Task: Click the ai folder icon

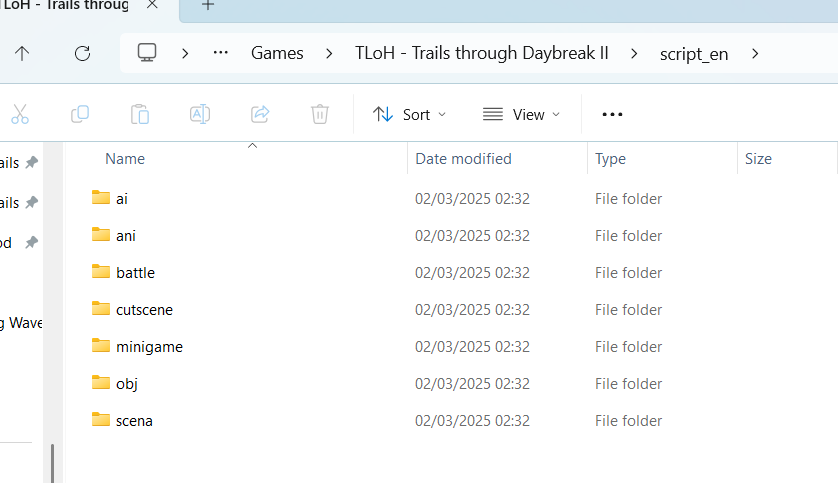Action: click(x=100, y=197)
